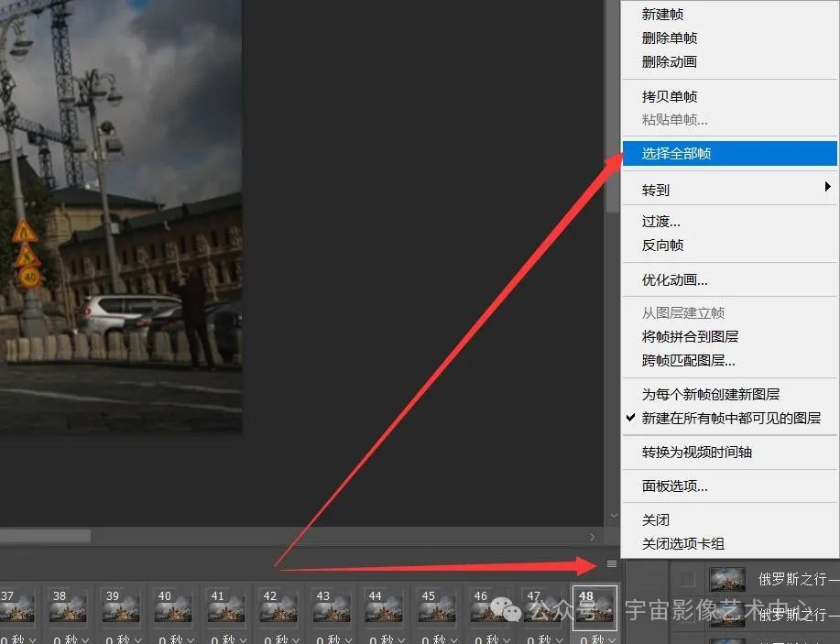Click 新建帧 to add a frame
840x644 pixels.
pos(662,15)
